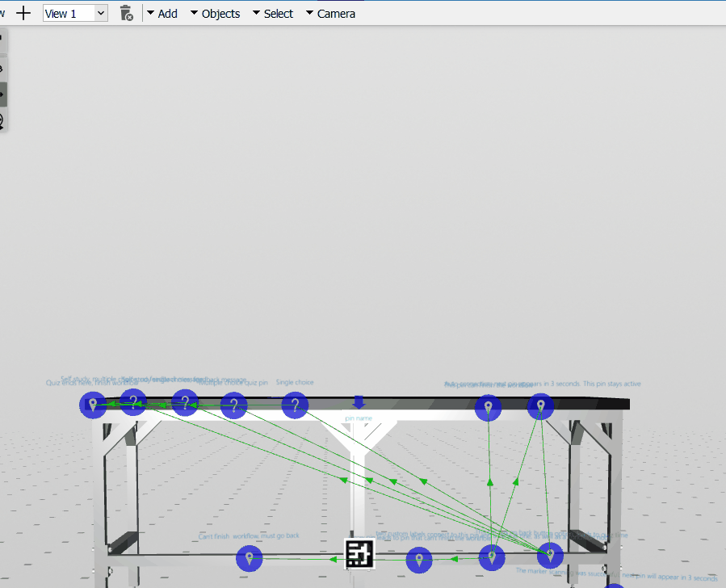This screenshot has width=726, height=588.
Task: Select the 'Single choice' quiz pin
Action: (x=295, y=405)
